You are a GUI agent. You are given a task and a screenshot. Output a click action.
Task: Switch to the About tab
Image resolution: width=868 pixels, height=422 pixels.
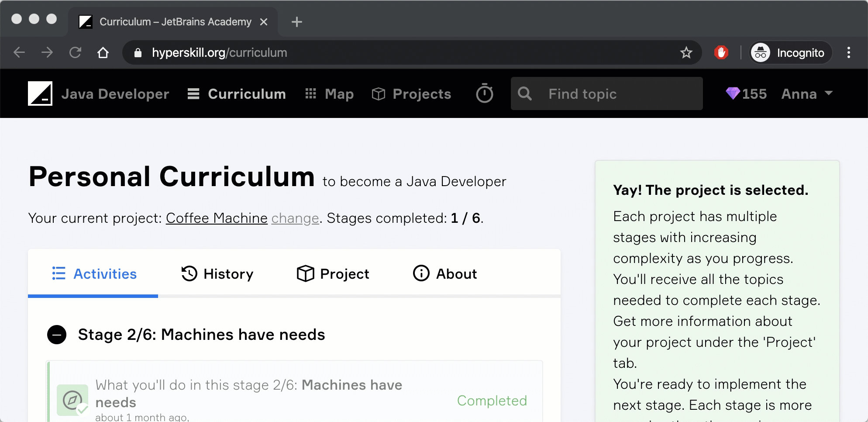(444, 274)
